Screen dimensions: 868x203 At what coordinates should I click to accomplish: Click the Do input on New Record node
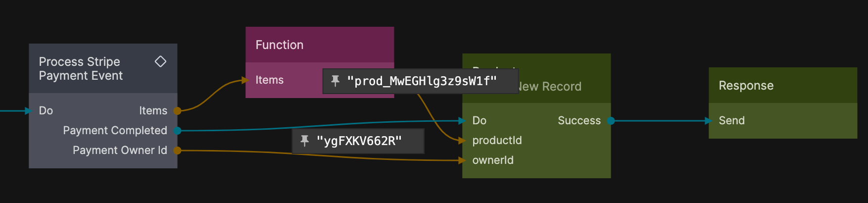click(479, 121)
